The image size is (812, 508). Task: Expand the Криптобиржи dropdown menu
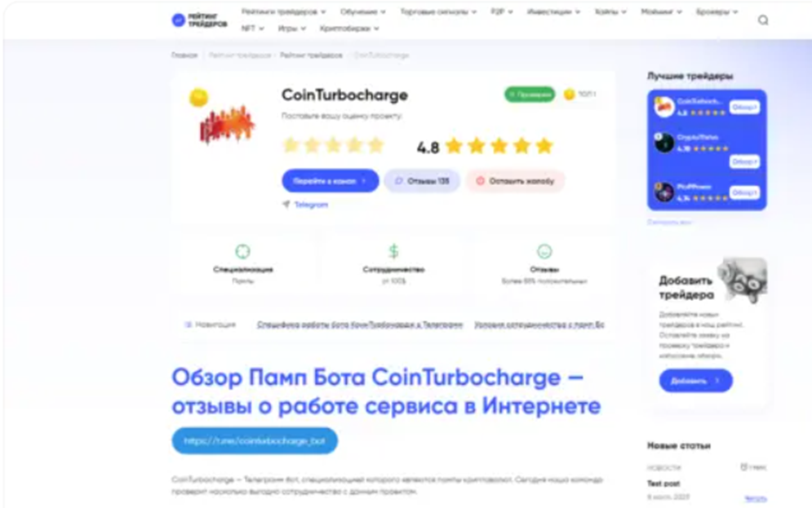[x=349, y=29]
